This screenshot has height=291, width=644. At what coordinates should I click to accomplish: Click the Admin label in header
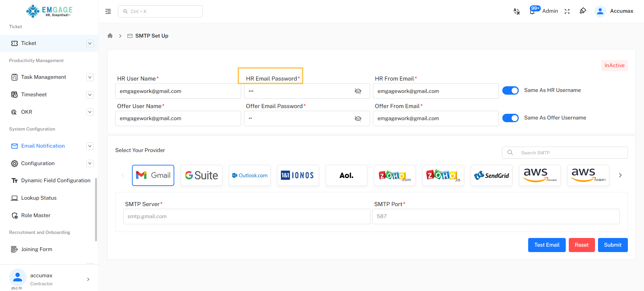coord(550,11)
